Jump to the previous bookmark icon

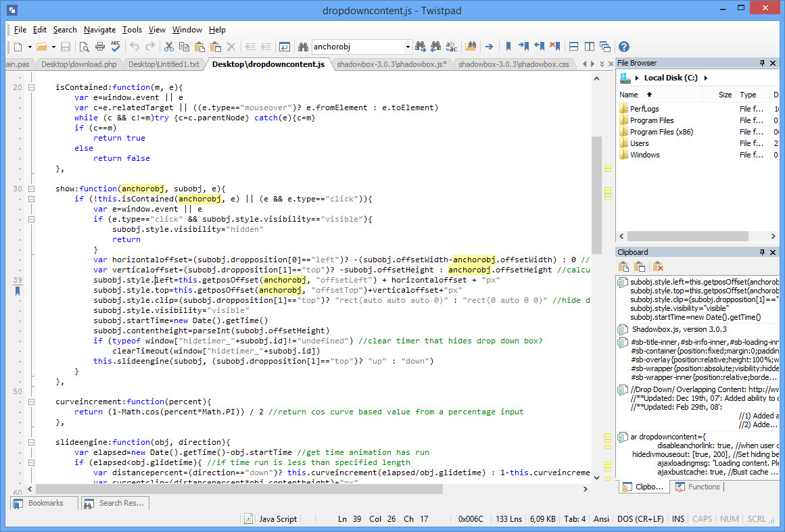point(539,47)
